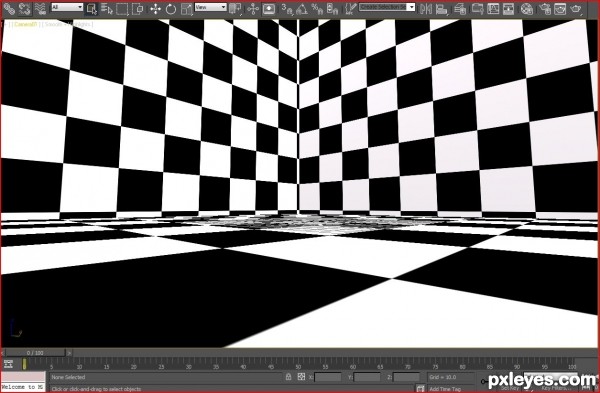Click the Camera viewport label
The width and height of the screenshot is (600, 393).
(26, 24)
